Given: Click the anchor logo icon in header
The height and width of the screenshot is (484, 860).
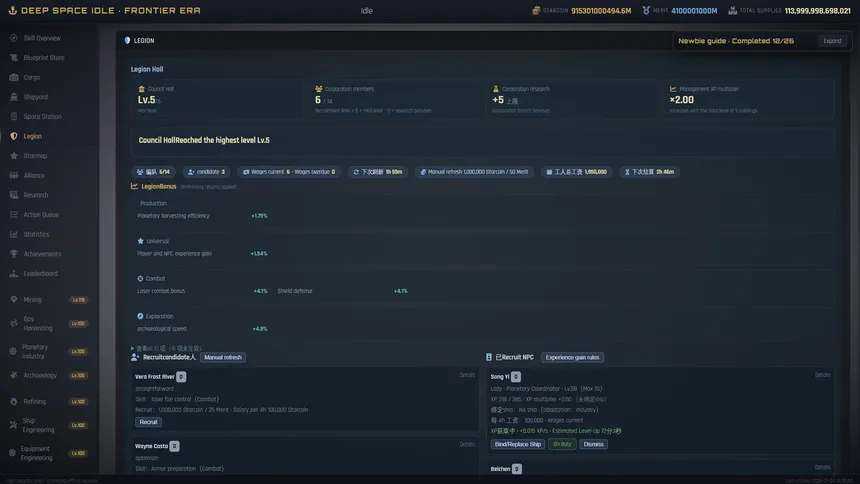Looking at the screenshot, I should [x=12, y=10].
